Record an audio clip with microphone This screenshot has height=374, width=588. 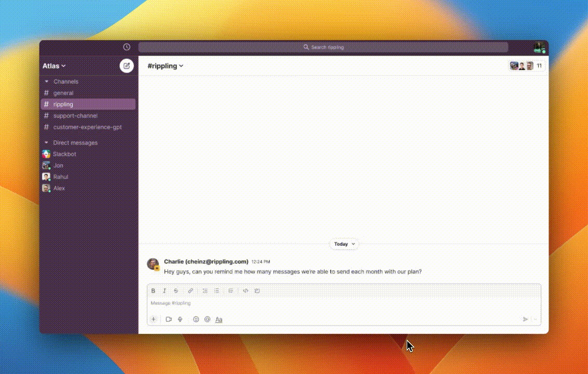click(x=180, y=319)
